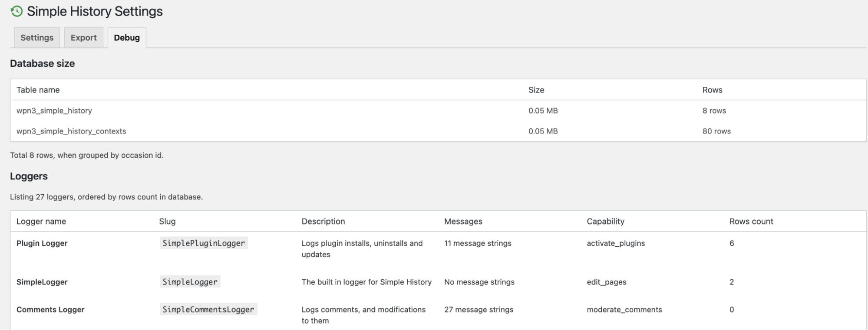Click the activate_plugins capability text
This screenshot has width=868, height=330.
(615, 243)
